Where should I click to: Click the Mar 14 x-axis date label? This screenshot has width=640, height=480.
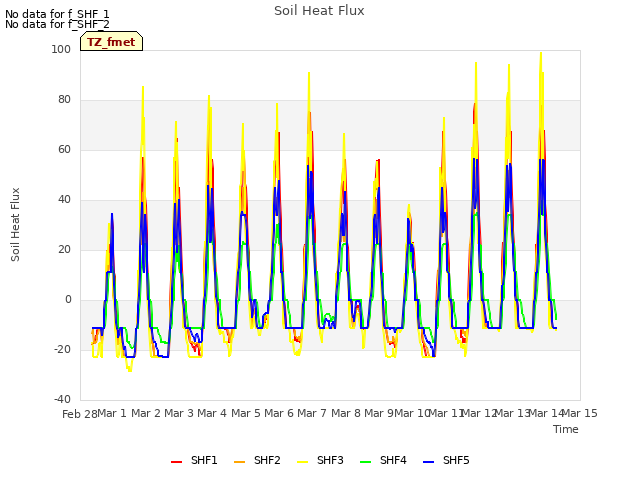click(547, 413)
